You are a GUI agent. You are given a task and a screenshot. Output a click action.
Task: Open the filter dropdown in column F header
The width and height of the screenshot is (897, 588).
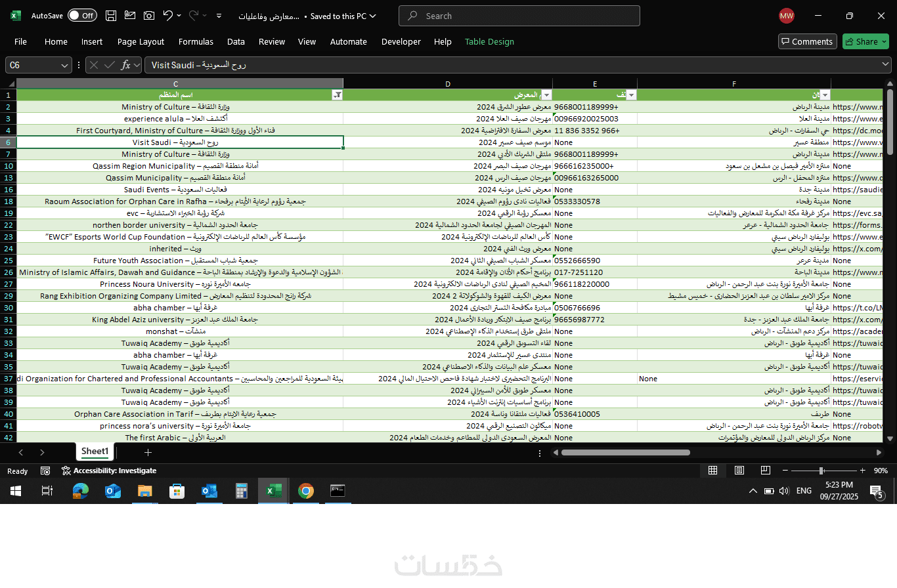[825, 94]
